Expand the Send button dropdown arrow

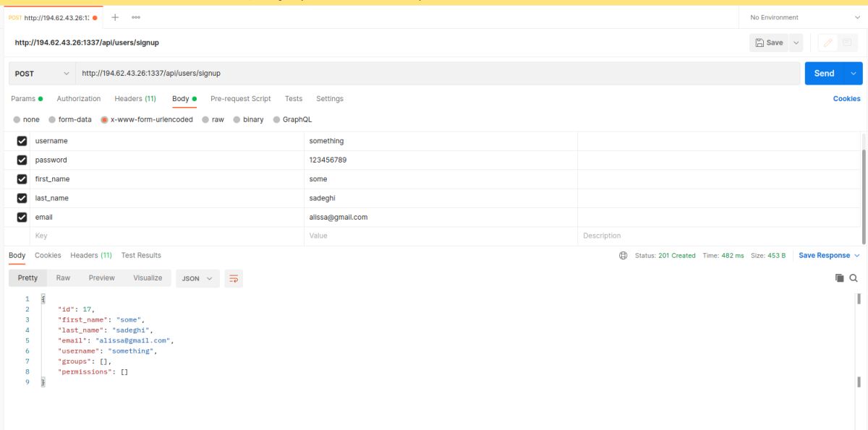coord(854,74)
